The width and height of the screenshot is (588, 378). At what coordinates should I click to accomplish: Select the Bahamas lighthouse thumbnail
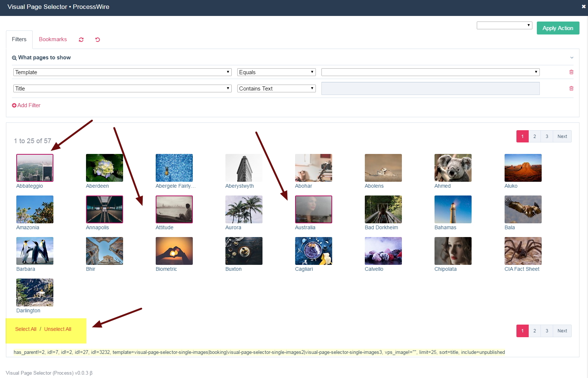coord(453,209)
